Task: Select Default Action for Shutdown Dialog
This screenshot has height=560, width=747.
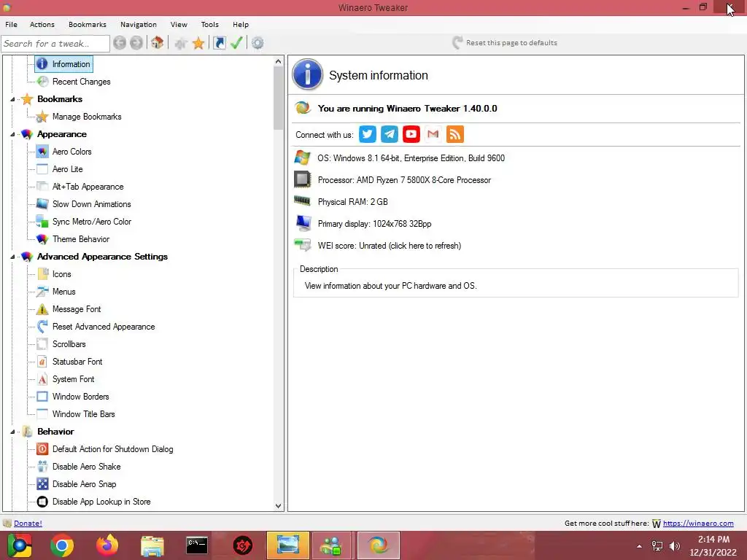Action: coord(113,449)
